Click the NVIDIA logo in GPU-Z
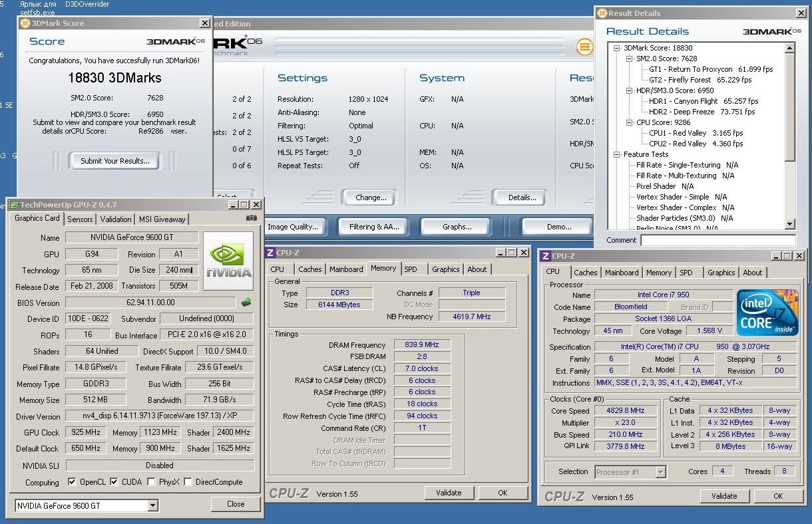 (228, 261)
